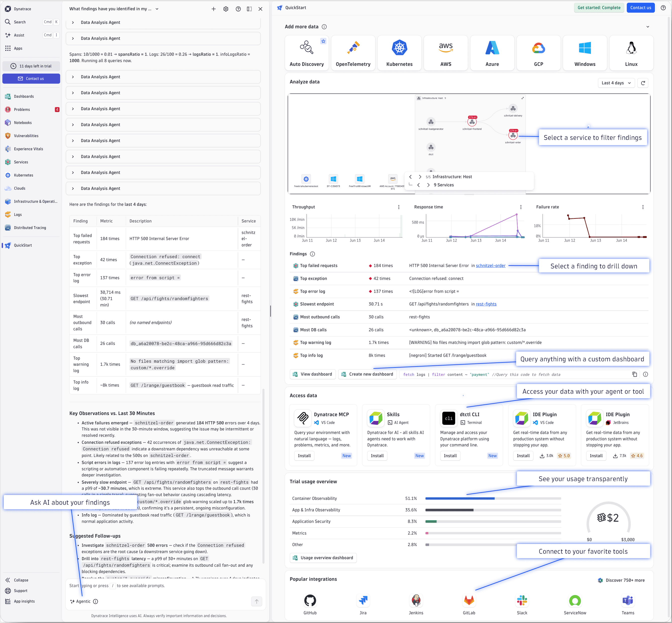The height and width of the screenshot is (623, 672).
Task: Refresh the Analyze data section
Action: tap(643, 83)
